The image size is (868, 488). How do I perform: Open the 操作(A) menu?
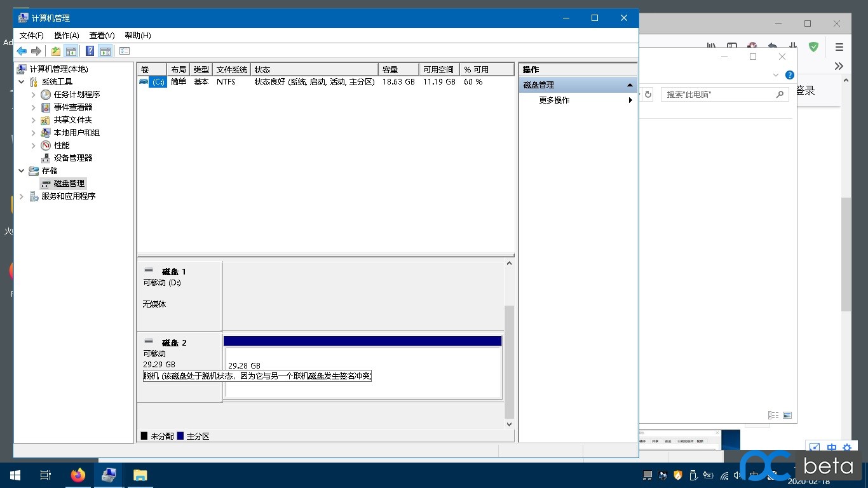point(67,36)
